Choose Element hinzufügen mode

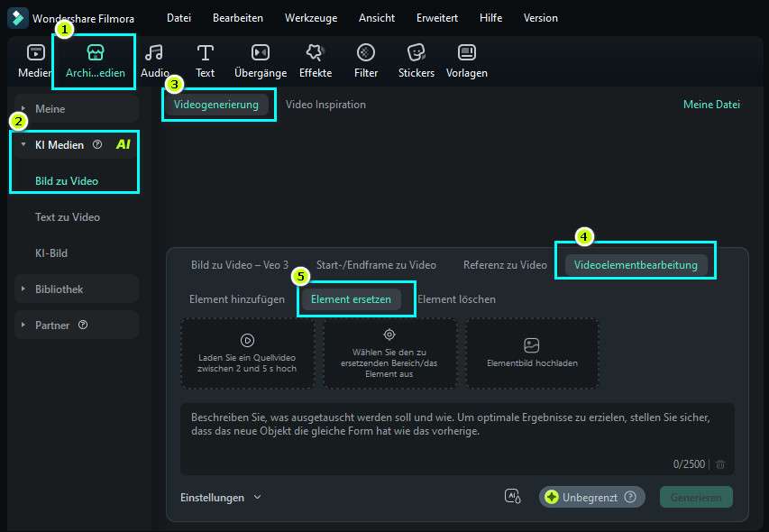[x=237, y=299]
